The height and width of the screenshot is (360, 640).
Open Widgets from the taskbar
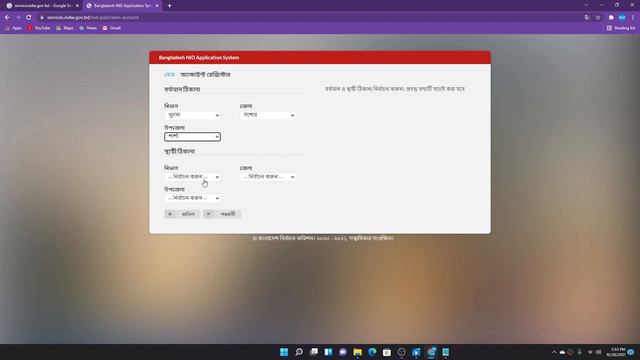[x=328, y=352]
